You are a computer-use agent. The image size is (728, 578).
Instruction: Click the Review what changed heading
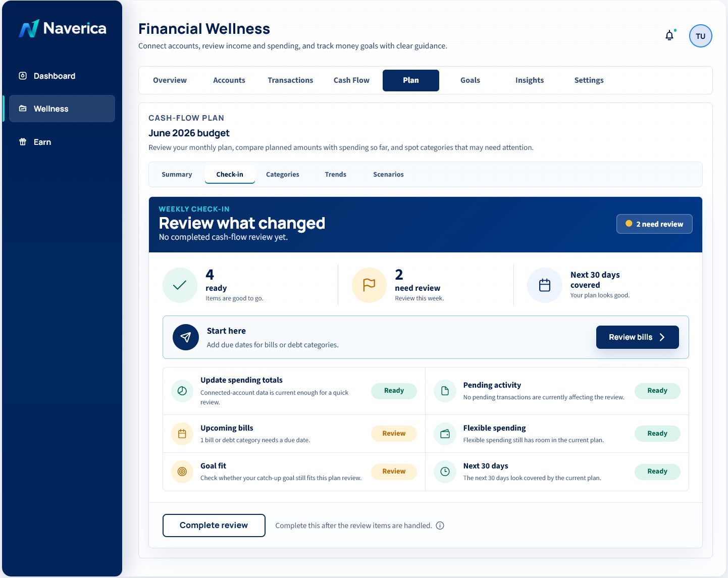pyautogui.click(x=242, y=223)
